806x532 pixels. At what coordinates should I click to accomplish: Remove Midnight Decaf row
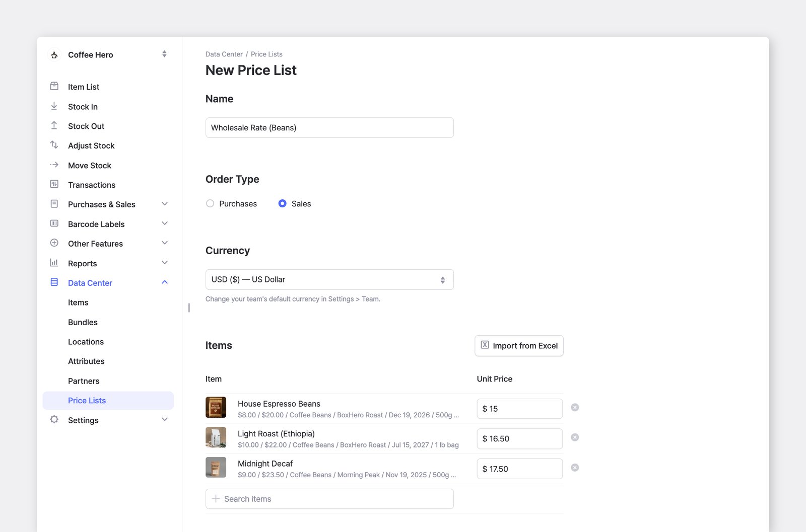575,468
